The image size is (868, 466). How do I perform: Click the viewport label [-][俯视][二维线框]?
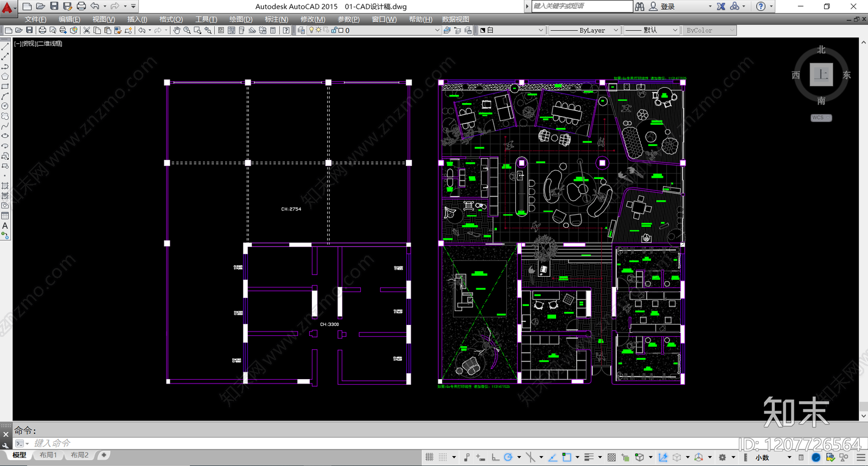38,43
